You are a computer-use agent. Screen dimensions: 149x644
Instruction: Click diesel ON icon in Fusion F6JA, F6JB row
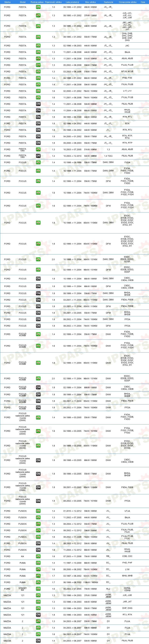tap(38, 543)
